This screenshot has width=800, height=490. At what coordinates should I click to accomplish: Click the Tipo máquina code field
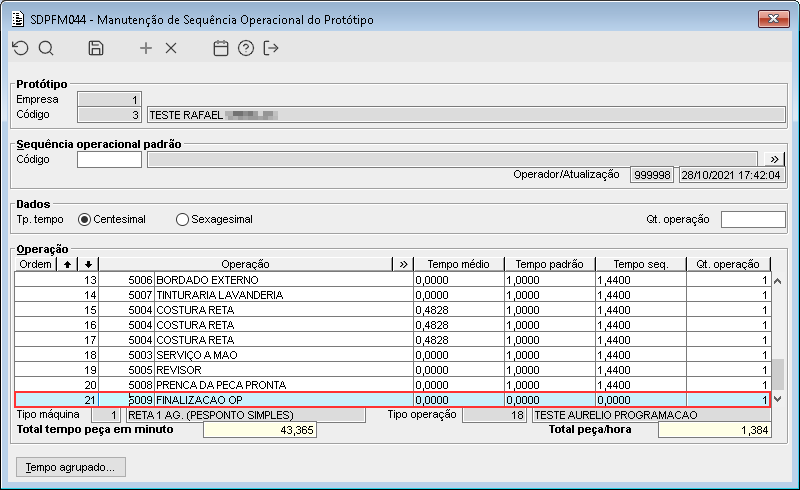pyautogui.click(x=106, y=415)
